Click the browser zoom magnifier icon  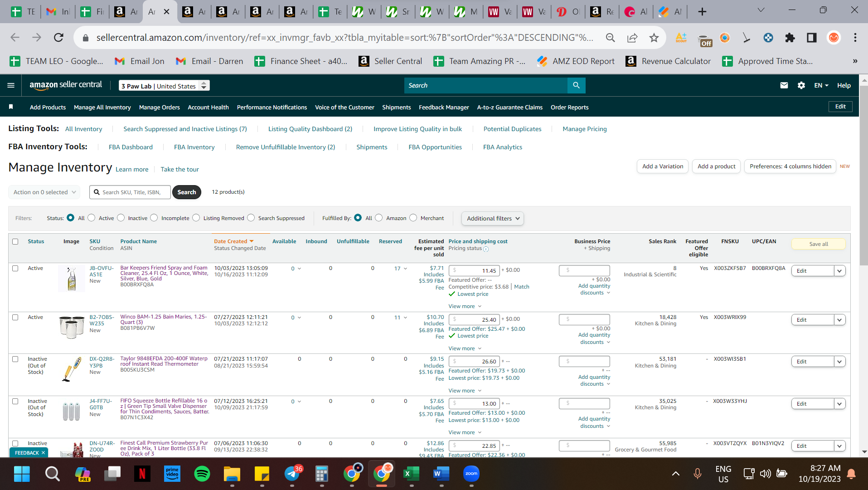[x=610, y=38]
